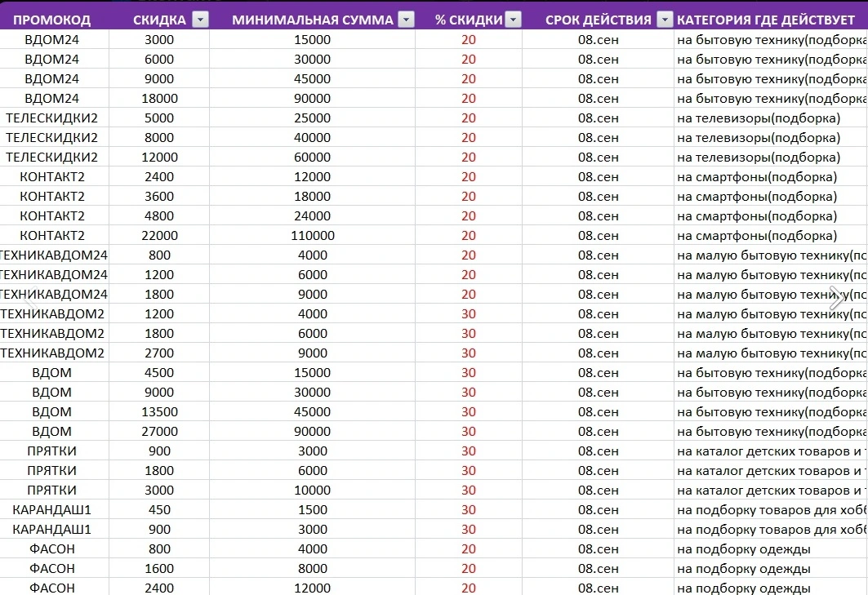This screenshot has height=595, width=868.
Task: Select ТЕХНИКАВДОМ24 cell in the 800 discount row
Action: (54, 255)
